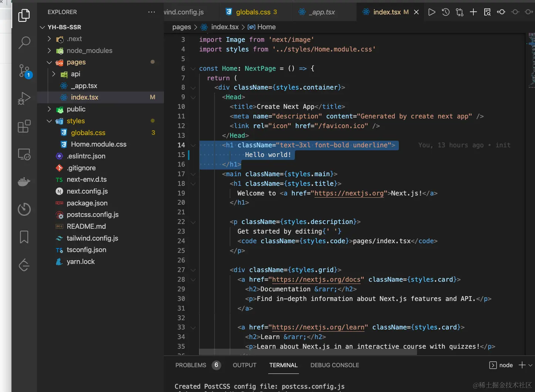535x392 pixels.
Task: Switch to the PROBLEMS panel tab
Action: click(191, 365)
